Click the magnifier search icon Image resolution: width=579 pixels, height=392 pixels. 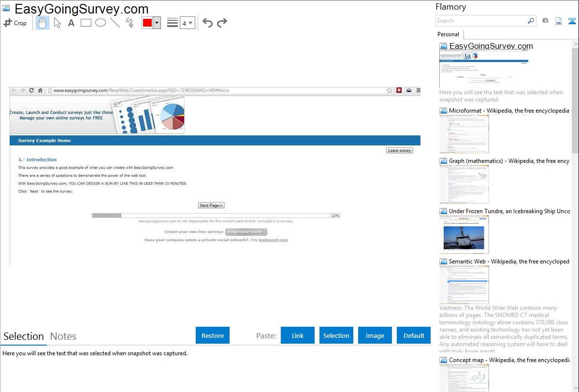click(x=531, y=21)
